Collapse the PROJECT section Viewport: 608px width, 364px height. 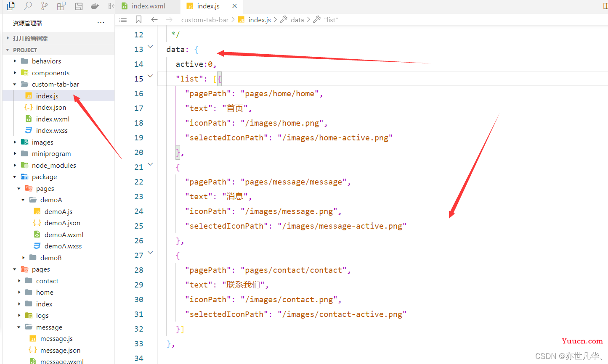coord(58,50)
